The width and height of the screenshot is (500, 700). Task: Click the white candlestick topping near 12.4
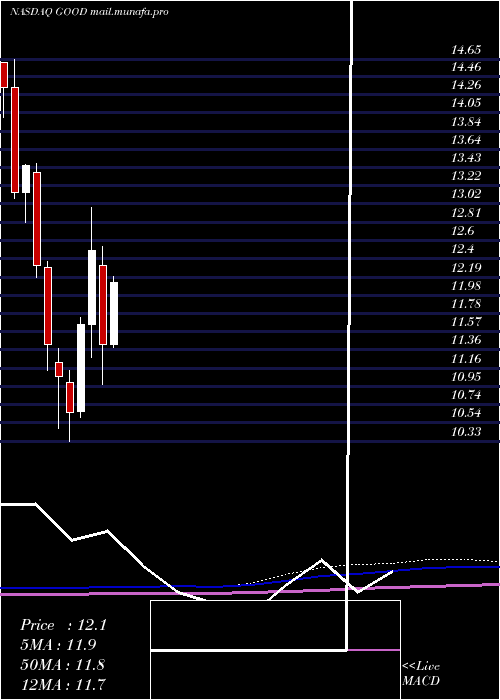pyautogui.click(x=92, y=287)
